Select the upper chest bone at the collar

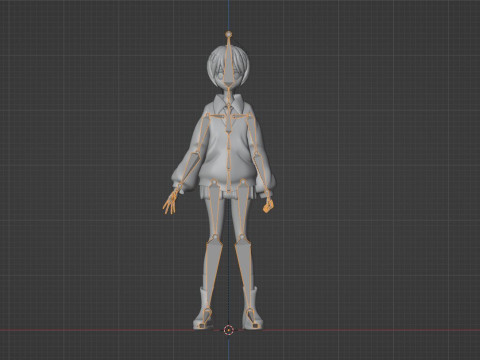229,119
